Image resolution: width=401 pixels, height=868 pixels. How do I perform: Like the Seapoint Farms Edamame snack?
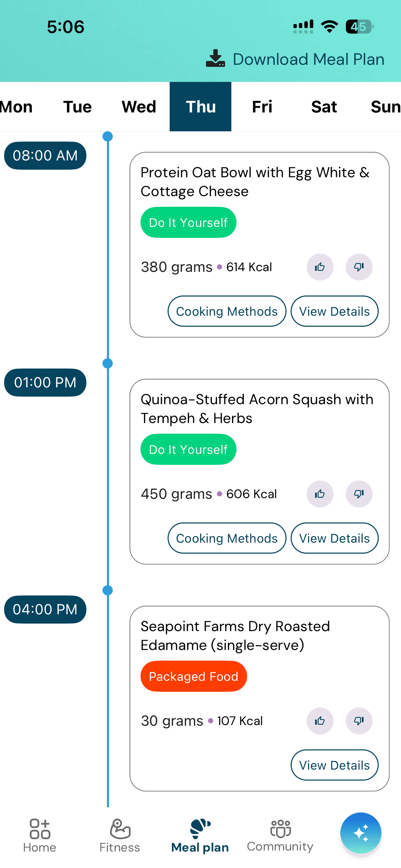pos(320,721)
